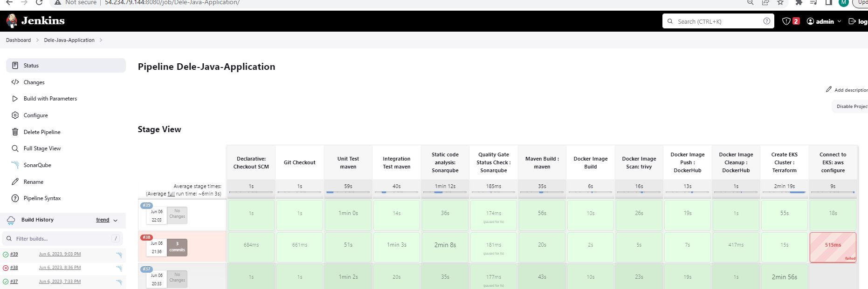Expand the admin user dropdown arrow

click(x=839, y=21)
